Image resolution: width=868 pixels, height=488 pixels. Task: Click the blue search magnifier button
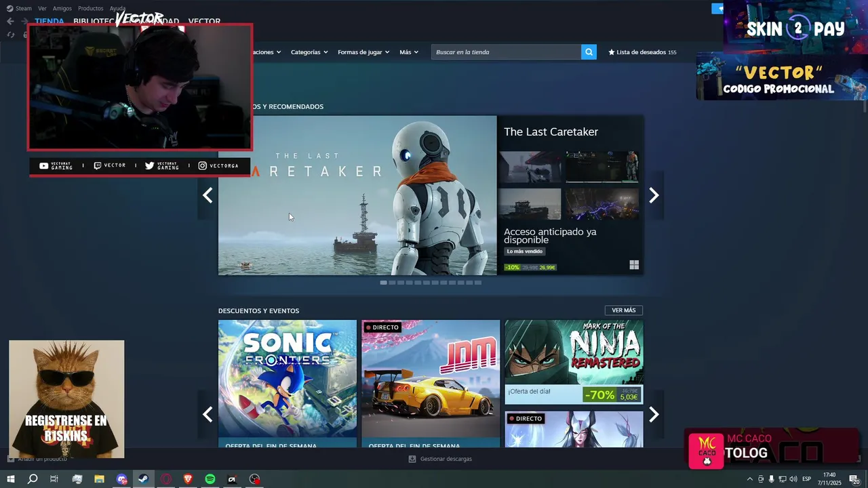pyautogui.click(x=589, y=52)
